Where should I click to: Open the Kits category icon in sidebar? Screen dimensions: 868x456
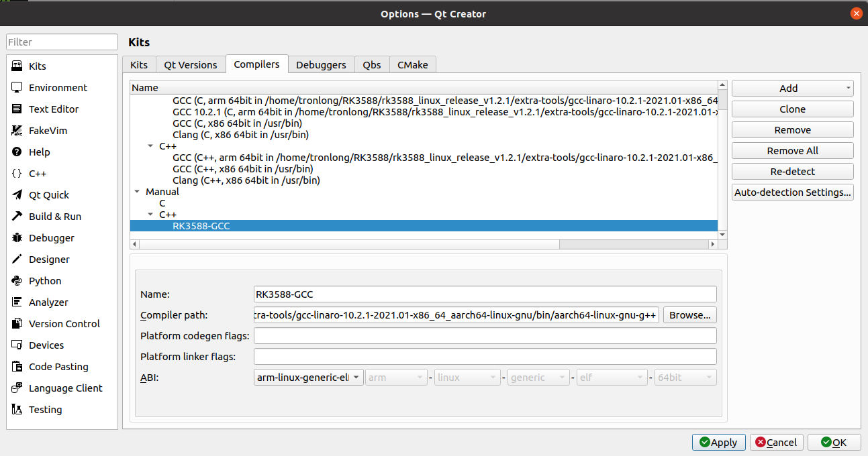pyautogui.click(x=17, y=66)
